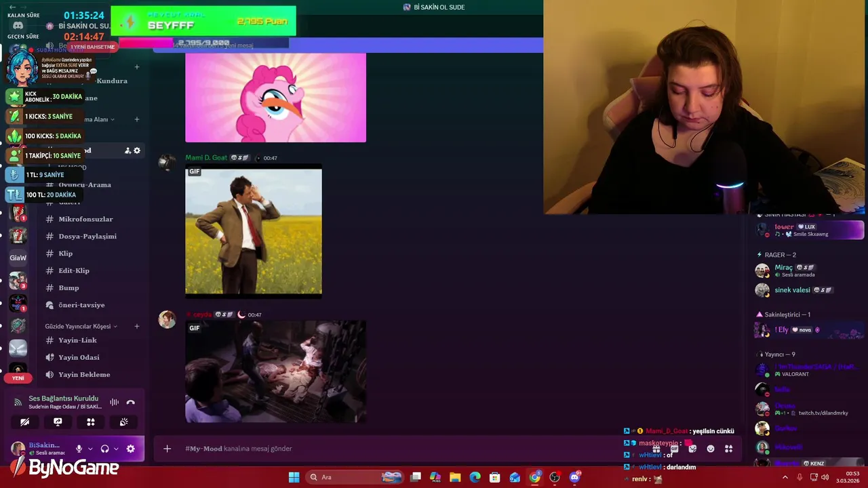
Task: Open headphone output options arrow
Action: (116, 449)
